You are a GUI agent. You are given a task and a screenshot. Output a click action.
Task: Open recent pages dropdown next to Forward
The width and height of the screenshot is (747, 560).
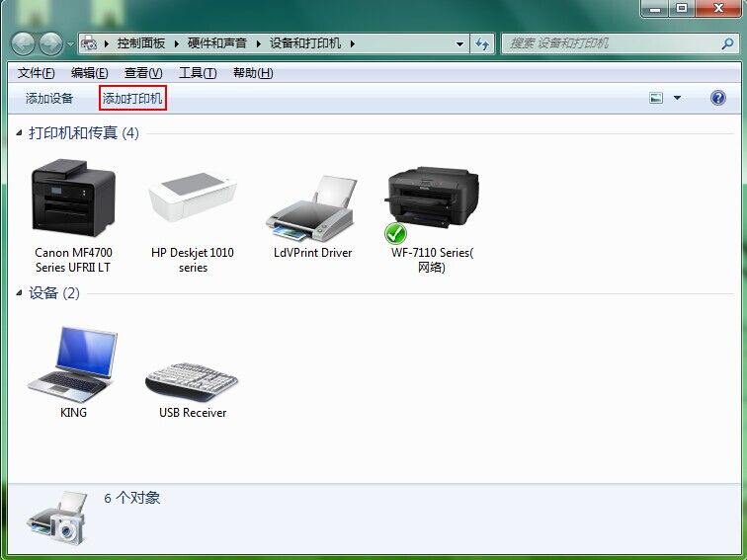click(70, 44)
